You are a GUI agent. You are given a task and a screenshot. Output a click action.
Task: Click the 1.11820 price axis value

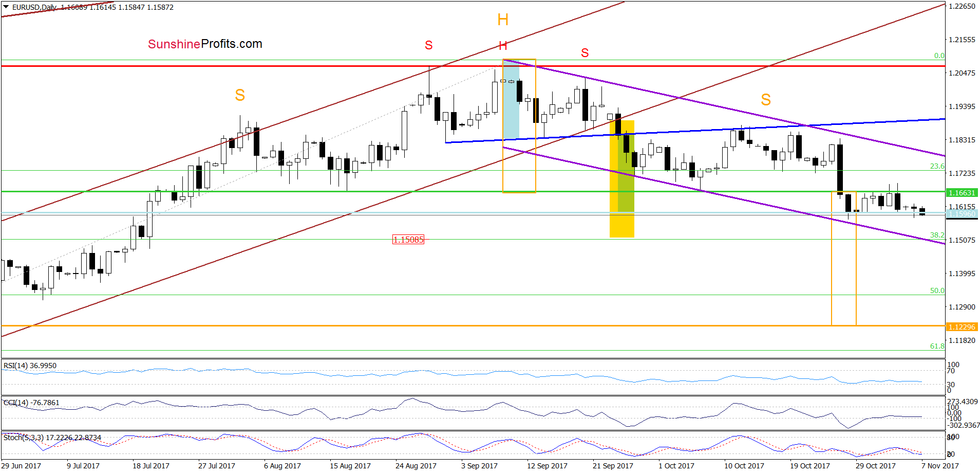point(962,340)
